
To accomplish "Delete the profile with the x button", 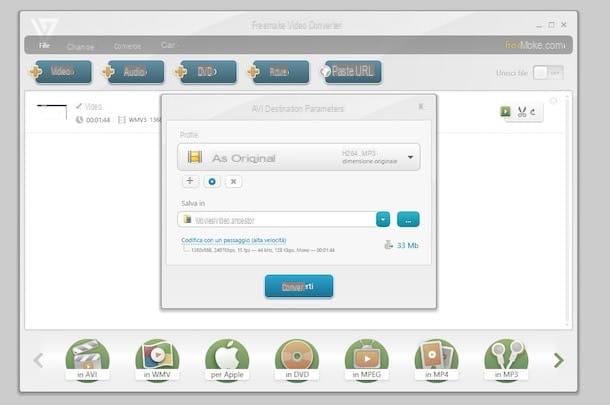I will 233,181.
